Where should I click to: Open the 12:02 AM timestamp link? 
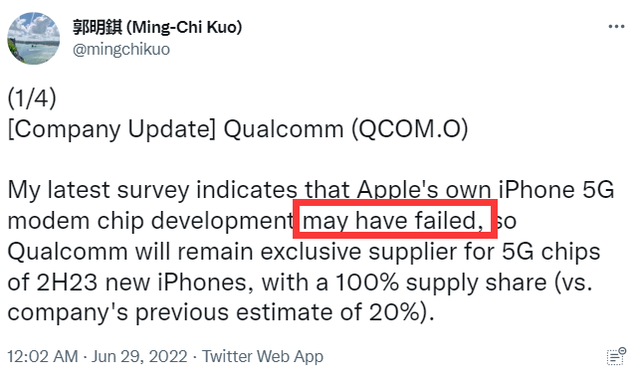(x=42, y=356)
